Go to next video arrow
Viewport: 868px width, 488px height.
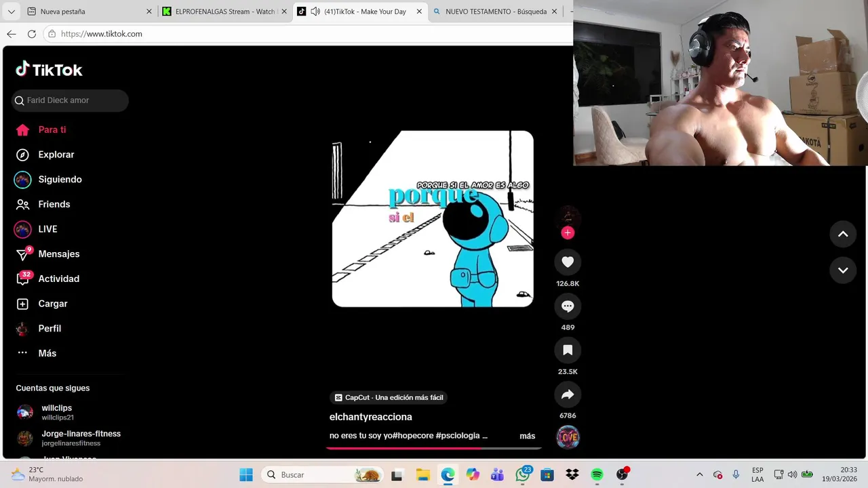843,270
